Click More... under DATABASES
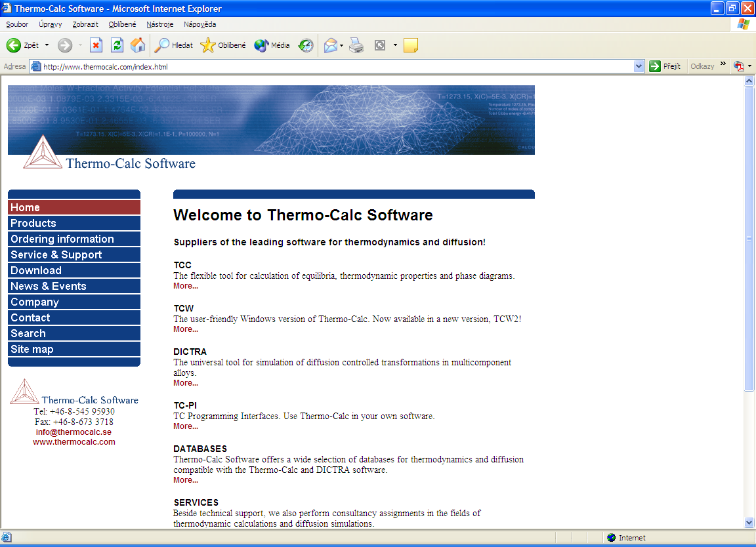 pos(186,480)
